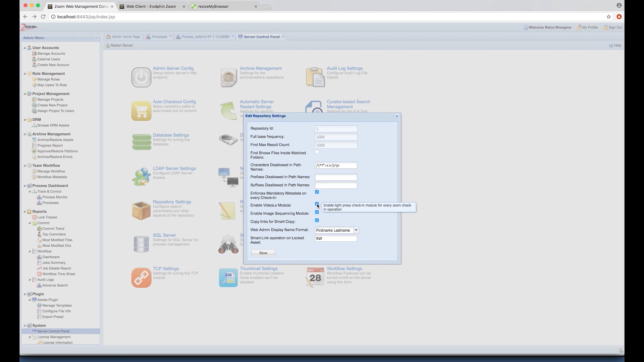The image size is (644, 362).
Task: Open the notepad pencil settings icon
Action: click(227, 210)
